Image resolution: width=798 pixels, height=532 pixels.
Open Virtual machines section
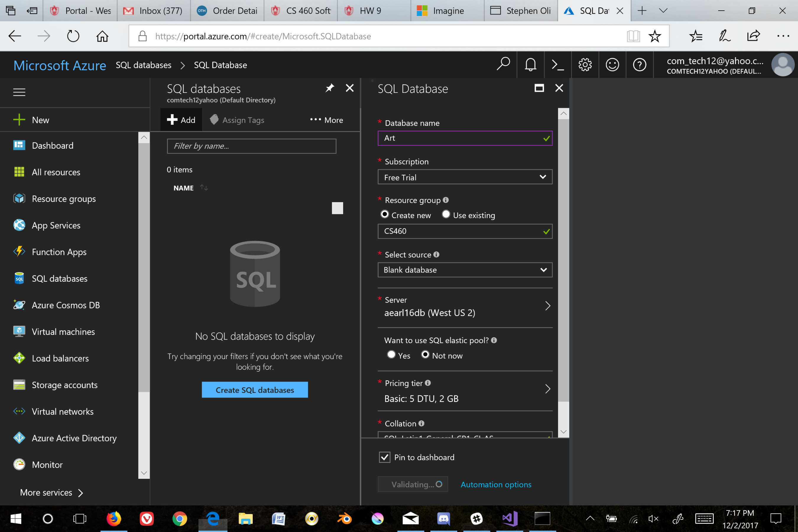coord(63,332)
